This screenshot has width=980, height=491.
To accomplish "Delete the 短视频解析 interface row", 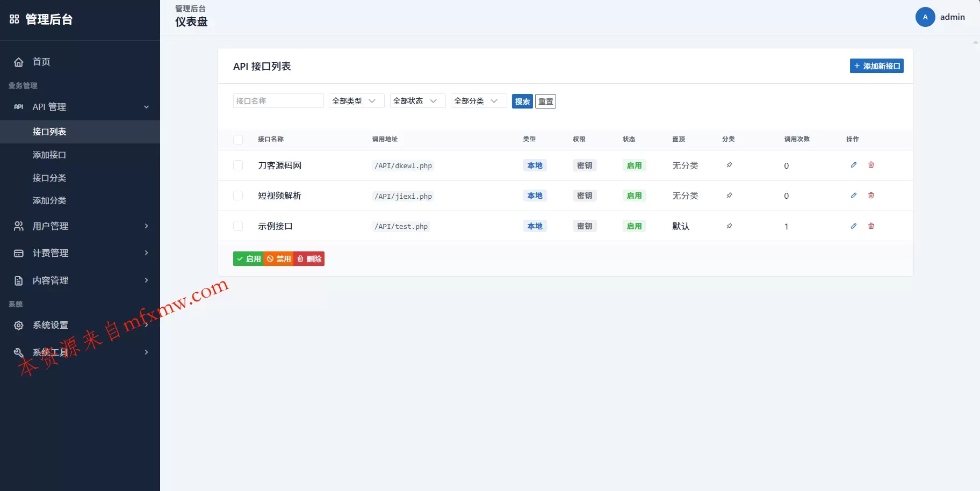I will (871, 196).
